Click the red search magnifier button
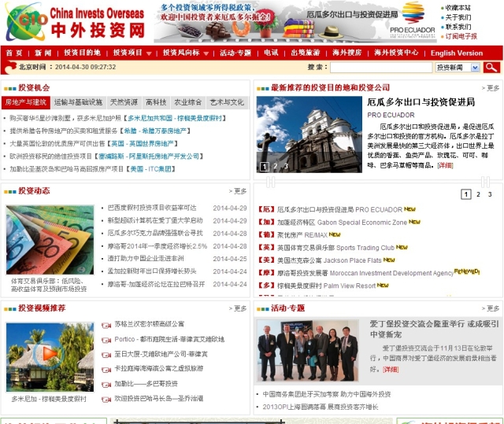 pyautogui.click(x=491, y=68)
